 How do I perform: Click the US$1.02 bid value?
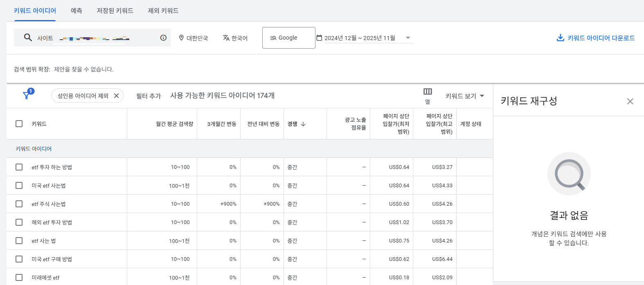399,222
